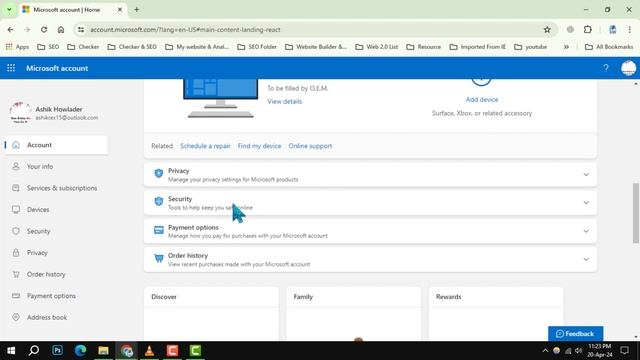The height and width of the screenshot is (360, 640).
Task: Click the Payment options card icon
Action: [x=159, y=230]
